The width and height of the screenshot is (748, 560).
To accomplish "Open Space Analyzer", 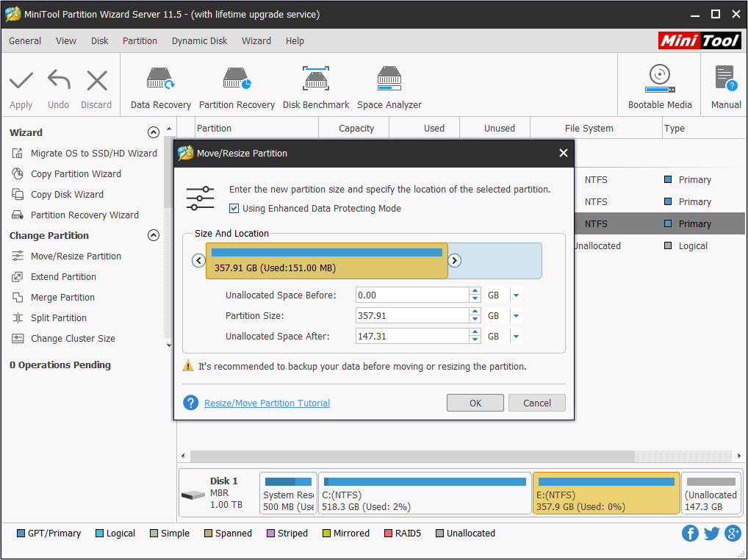I will pyautogui.click(x=389, y=88).
